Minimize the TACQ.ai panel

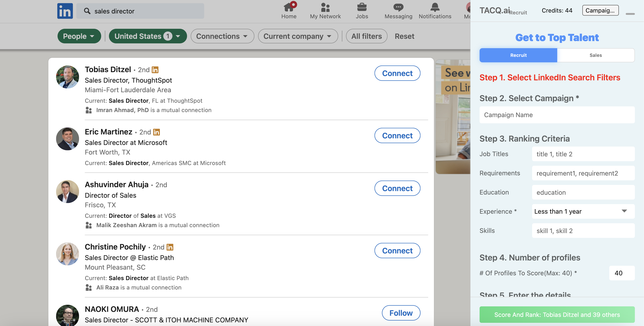coord(630,14)
